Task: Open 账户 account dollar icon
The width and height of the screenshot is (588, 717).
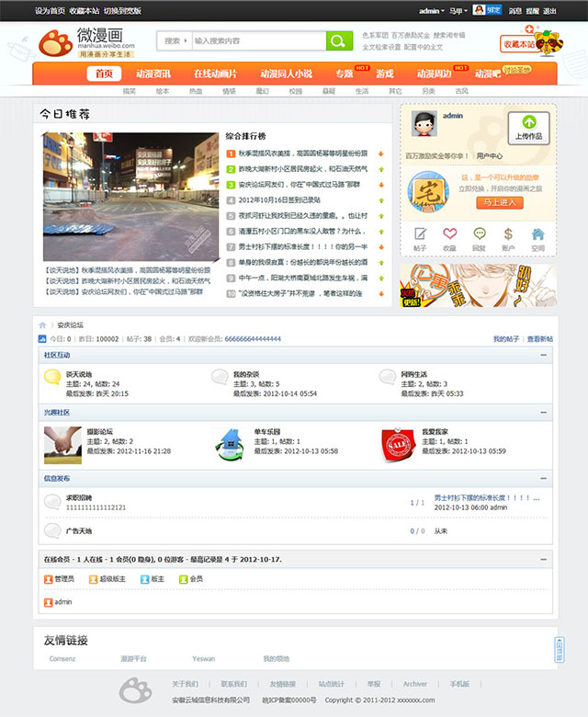Action: tap(508, 234)
